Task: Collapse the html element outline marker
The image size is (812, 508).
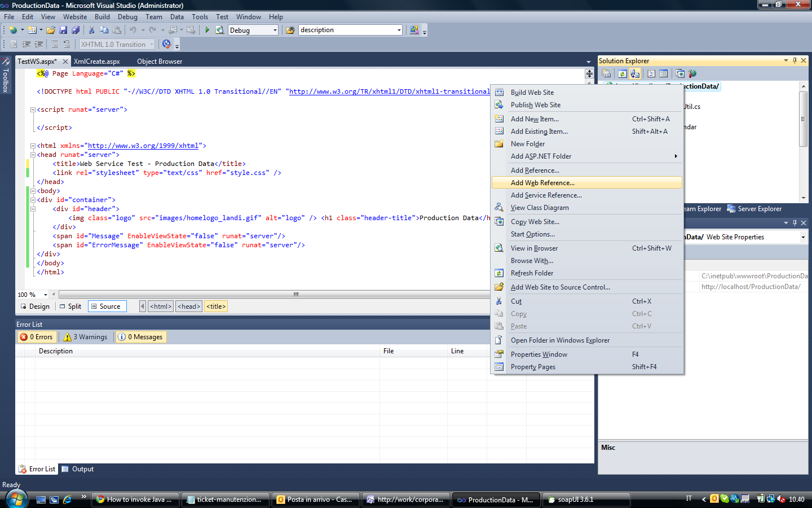Action: tap(33, 146)
